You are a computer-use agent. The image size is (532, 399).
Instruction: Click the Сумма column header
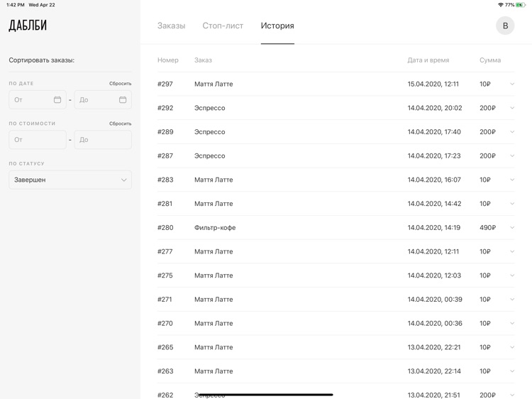490,60
